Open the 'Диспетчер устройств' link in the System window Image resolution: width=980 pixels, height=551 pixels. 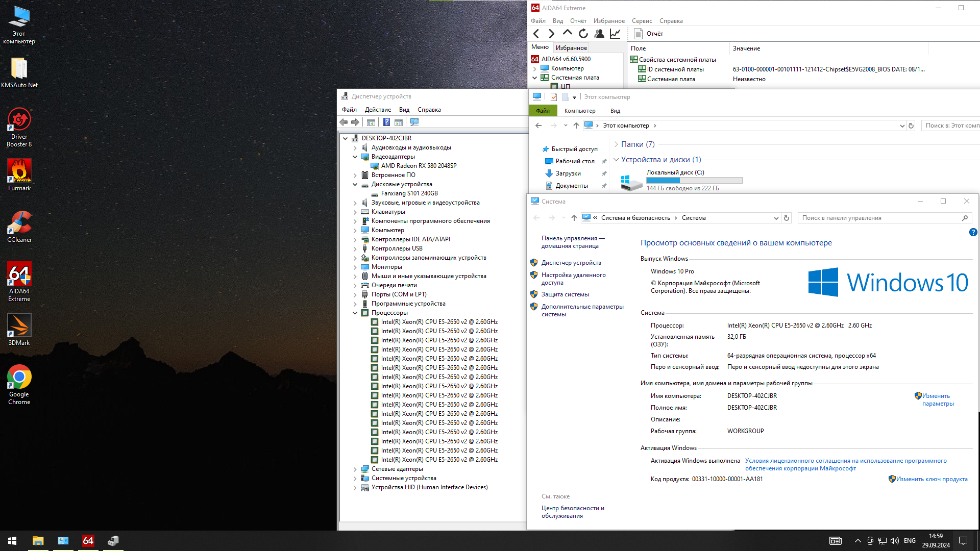tap(571, 263)
